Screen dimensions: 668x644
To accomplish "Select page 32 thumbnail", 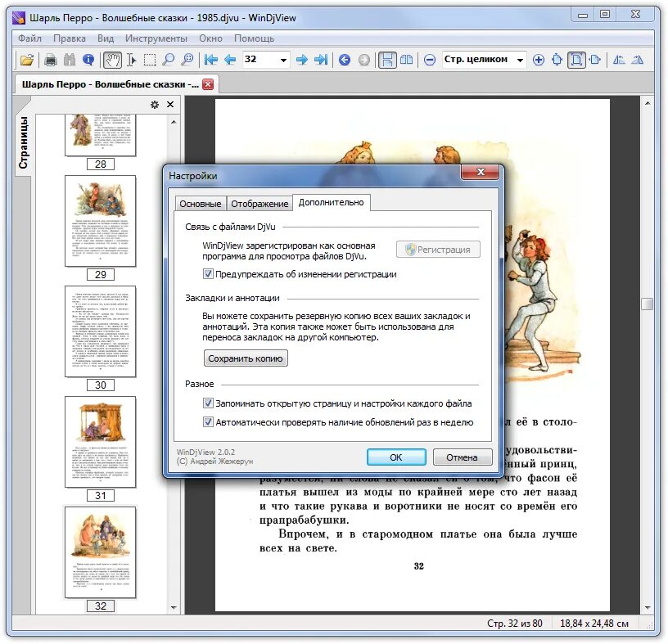I will tap(100, 552).
